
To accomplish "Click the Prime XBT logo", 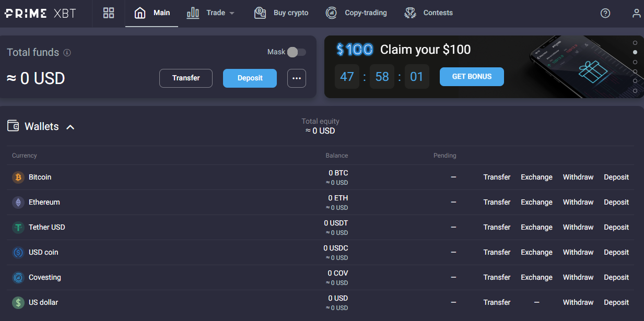I will pos(40,14).
